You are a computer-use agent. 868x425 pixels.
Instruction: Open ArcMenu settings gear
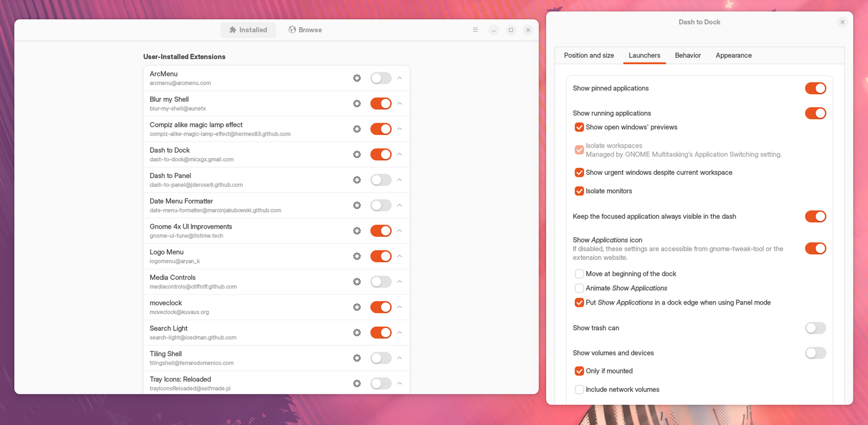357,78
